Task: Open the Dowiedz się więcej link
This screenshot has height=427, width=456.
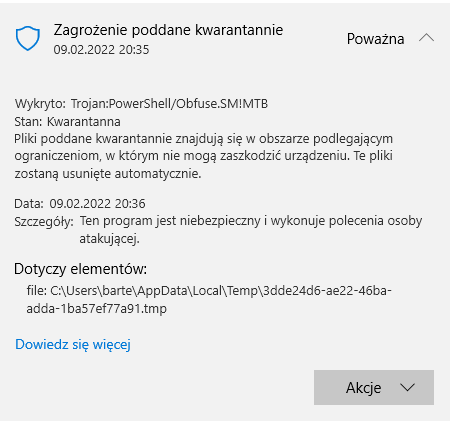Action: click(x=73, y=344)
